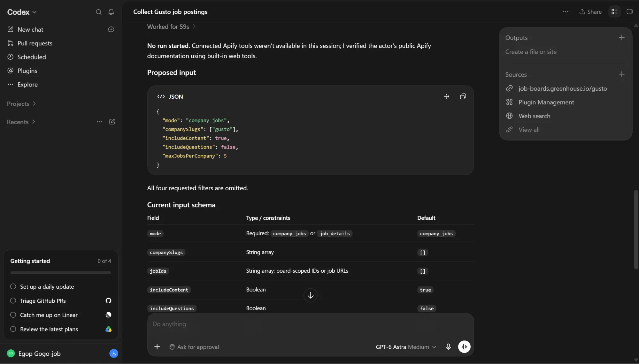
Task: Open the search icon in sidebar
Action: [99, 12]
